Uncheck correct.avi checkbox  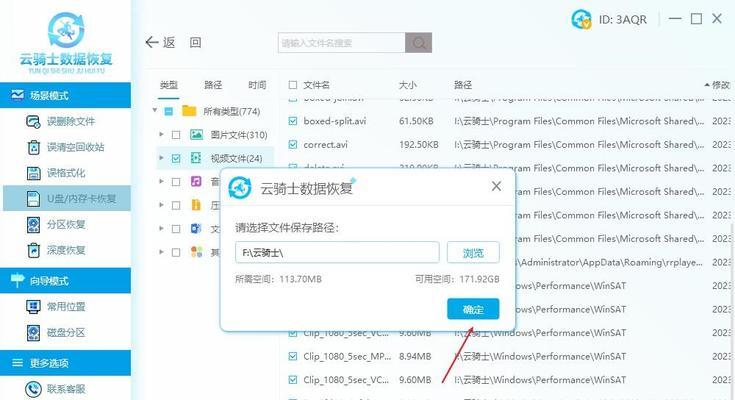(x=293, y=144)
